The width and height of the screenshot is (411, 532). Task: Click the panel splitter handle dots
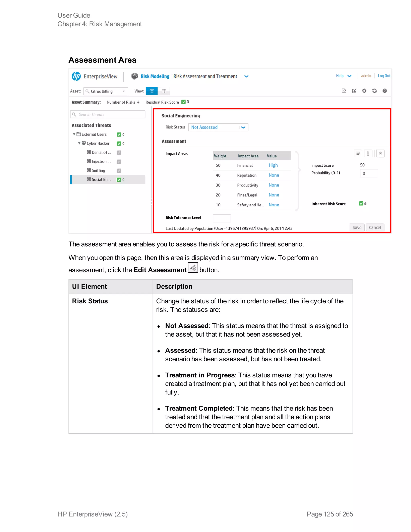pyautogui.click(x=151, y=202)
